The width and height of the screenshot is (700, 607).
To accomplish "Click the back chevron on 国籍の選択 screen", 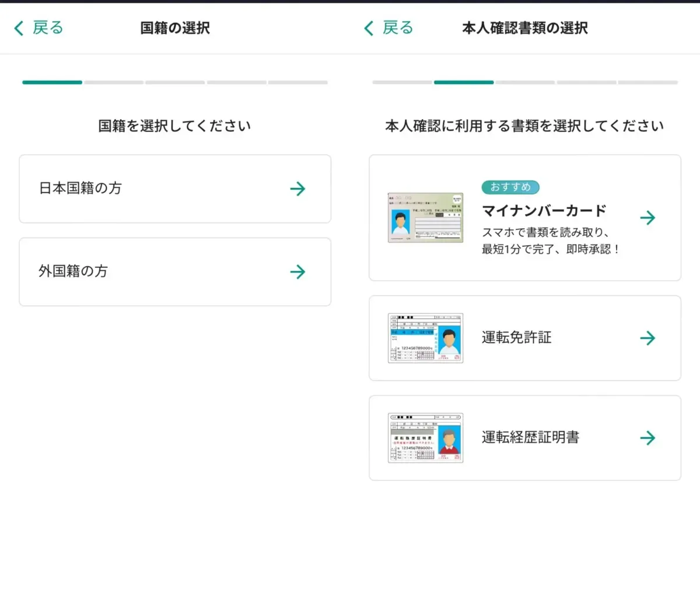I will (17, 27).
